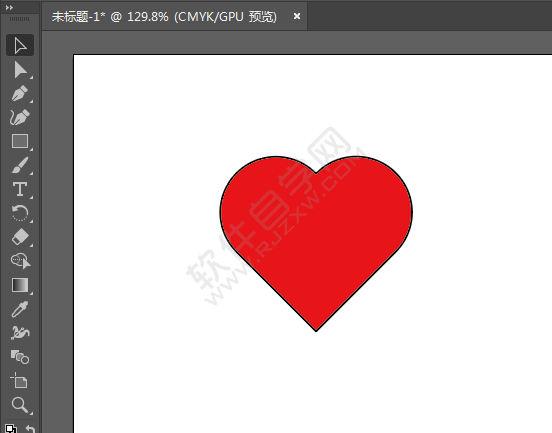Select the Eraser tool

pos(20,237)
